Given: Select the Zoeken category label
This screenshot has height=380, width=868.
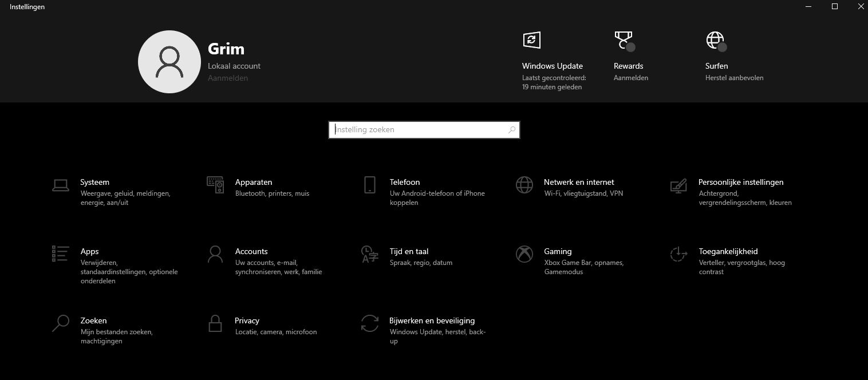Looking at the screenshot, I should tap(94, 320).
